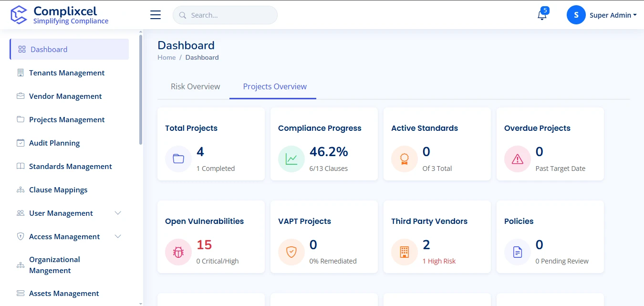
Task: Click the Third Party Vendors building icon
Action: 405,252
